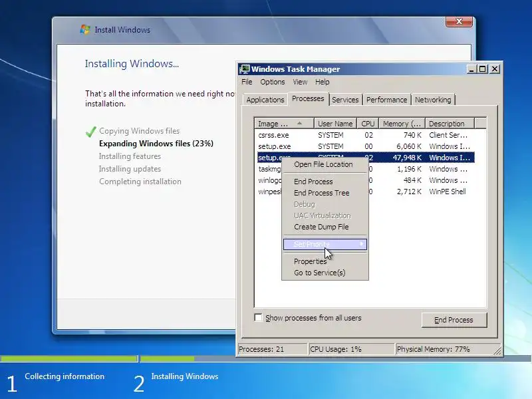The image size is (532, 399).
Task: Switch to the Applications tab
Action: click(x=265, y=100)
